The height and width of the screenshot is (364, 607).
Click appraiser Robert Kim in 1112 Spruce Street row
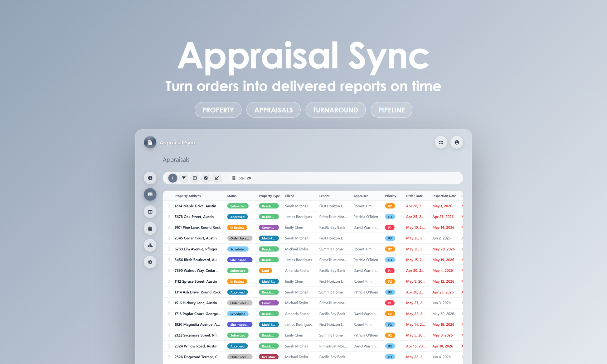click(362, 281)
